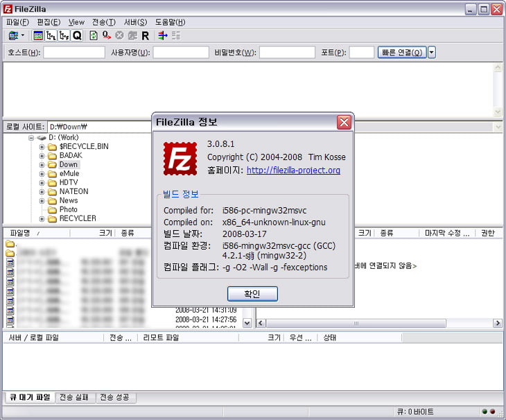Click remote list scroll right arrow
The image size is (506, 420).
coord(497,323)
